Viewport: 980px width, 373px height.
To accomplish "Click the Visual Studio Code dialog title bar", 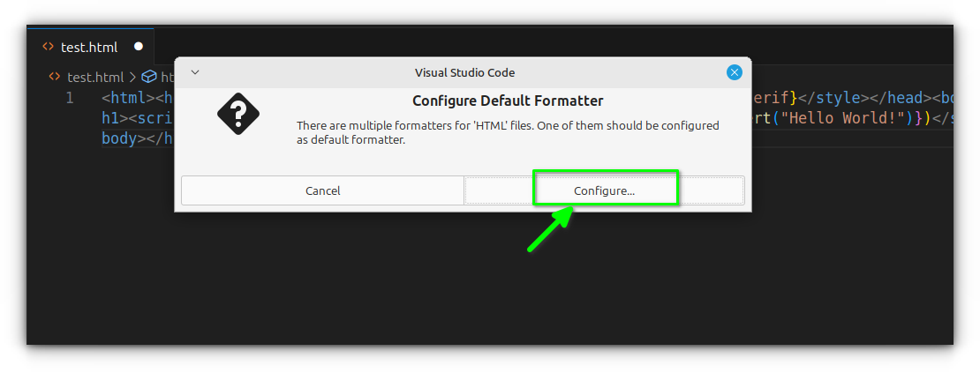I will [x=464, y=72].
